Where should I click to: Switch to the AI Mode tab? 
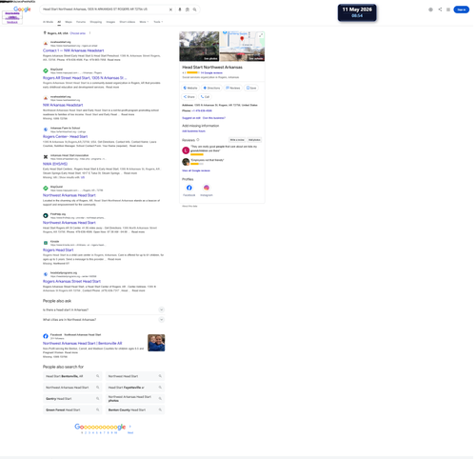pos(48,22)
